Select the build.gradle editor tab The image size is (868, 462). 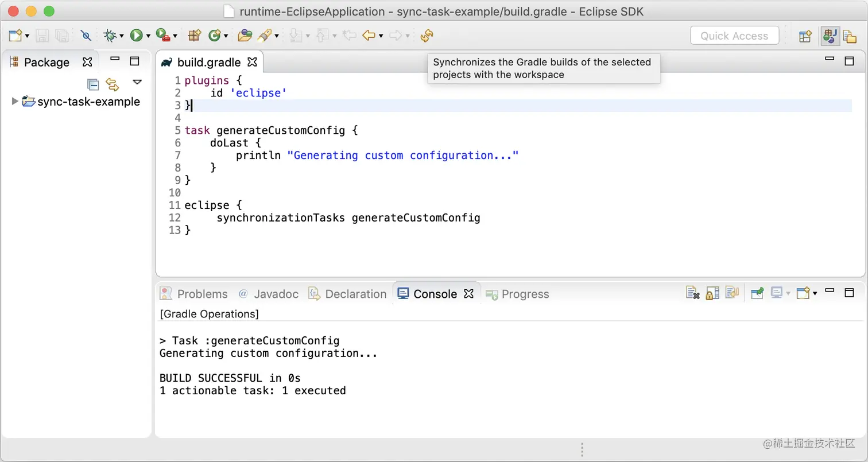[x=208, y=62]
